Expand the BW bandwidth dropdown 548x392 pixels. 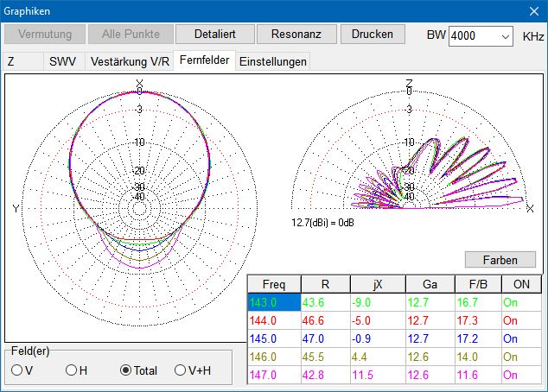click(506, 36)
